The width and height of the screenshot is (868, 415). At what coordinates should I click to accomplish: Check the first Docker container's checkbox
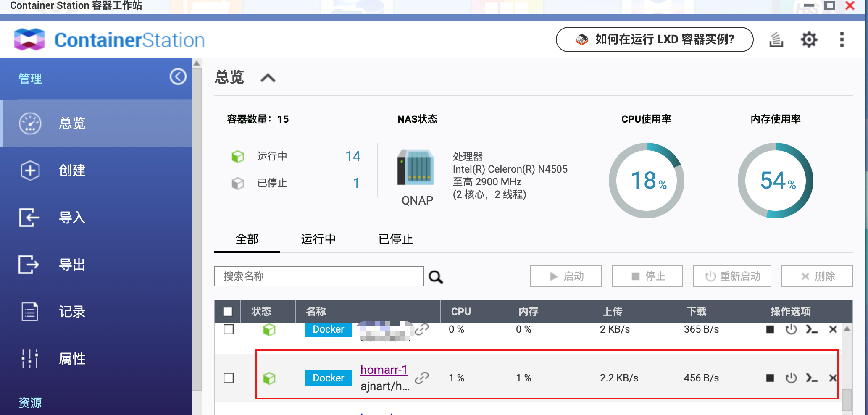click(x=228, y=330)
